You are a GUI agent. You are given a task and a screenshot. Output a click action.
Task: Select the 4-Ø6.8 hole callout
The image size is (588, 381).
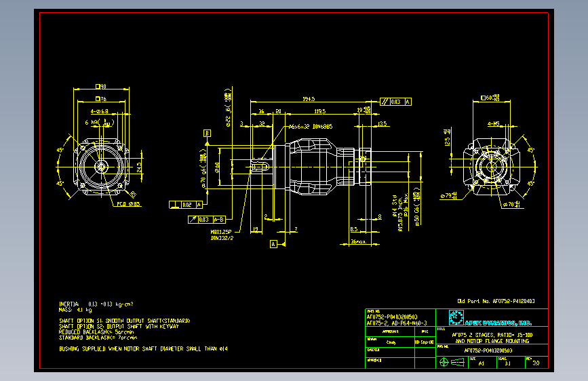[100, 111]
